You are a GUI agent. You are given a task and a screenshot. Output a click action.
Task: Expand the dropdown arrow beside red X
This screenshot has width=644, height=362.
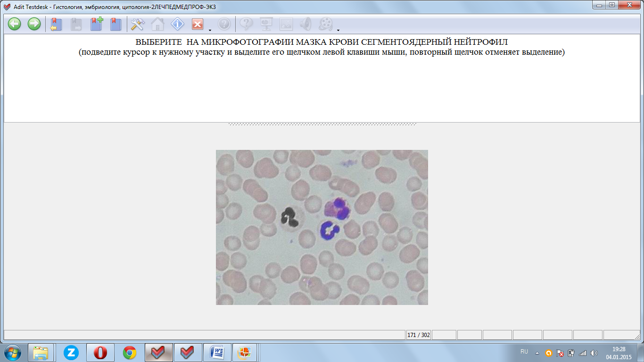209,29
